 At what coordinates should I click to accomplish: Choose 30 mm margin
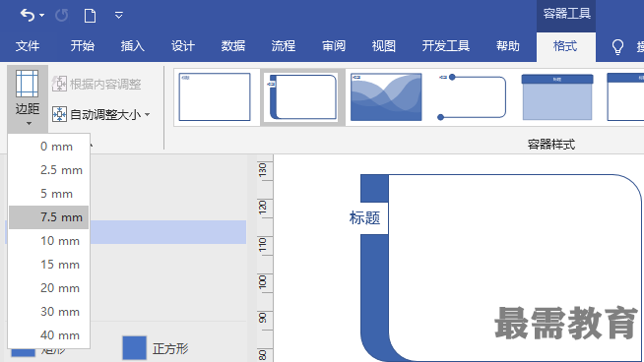49,312
